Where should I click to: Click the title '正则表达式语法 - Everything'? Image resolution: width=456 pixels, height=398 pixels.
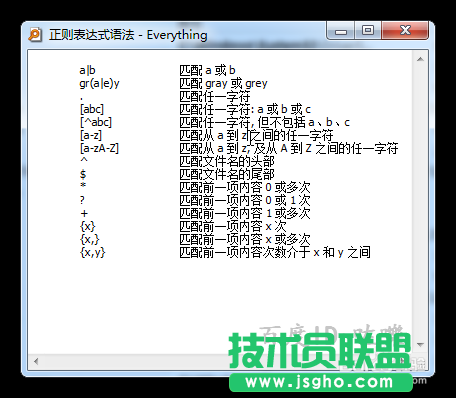click(x=128, y=35)
